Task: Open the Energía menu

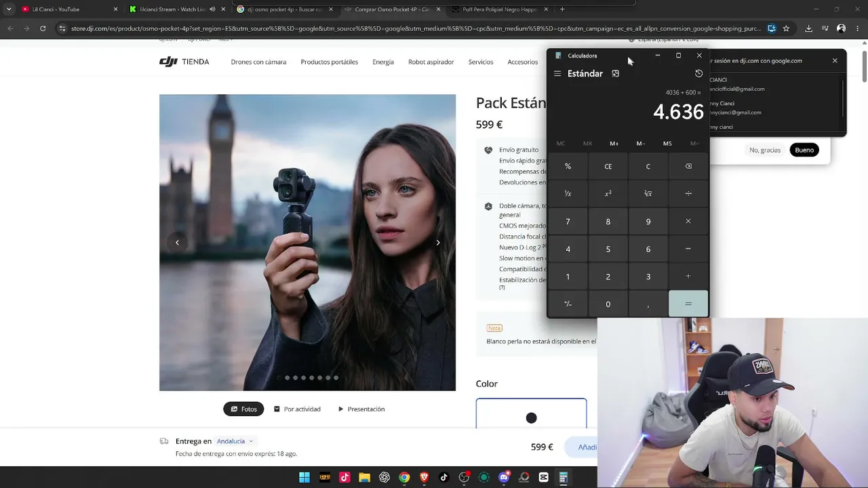Action: tap(383, 62)
